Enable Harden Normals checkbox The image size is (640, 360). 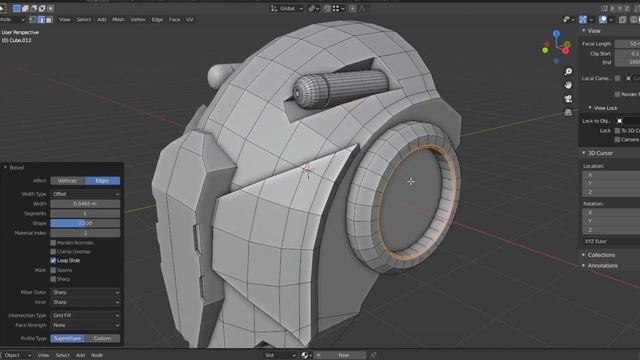[53, 243]
